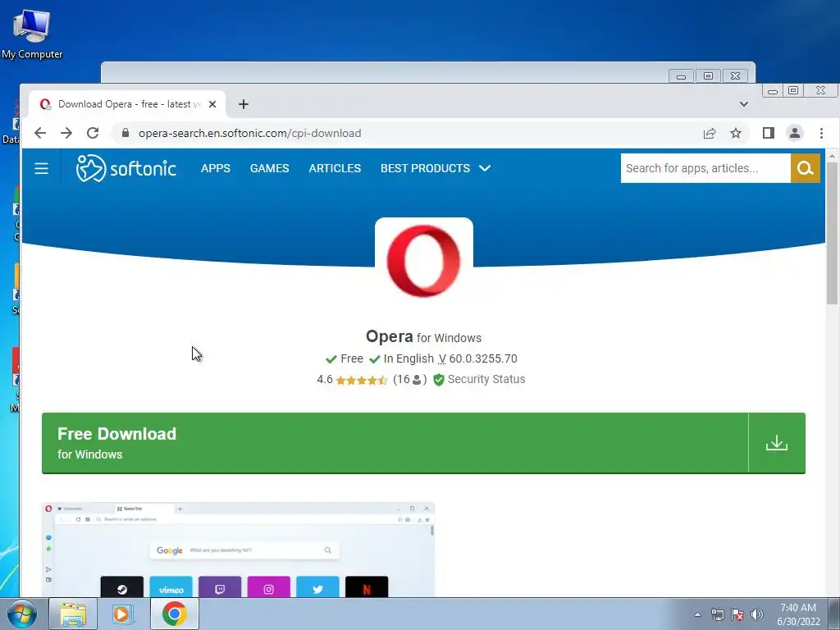The image size is (840, 630).
Task: Click the download arrow icon on green bar
Action: click(x=776, y=443)
